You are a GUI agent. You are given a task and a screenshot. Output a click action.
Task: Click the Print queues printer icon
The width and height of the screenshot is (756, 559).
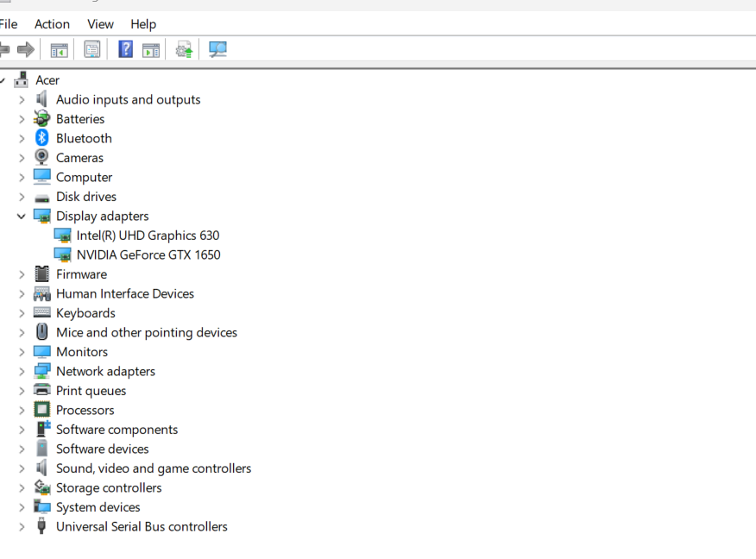point(42,389)
